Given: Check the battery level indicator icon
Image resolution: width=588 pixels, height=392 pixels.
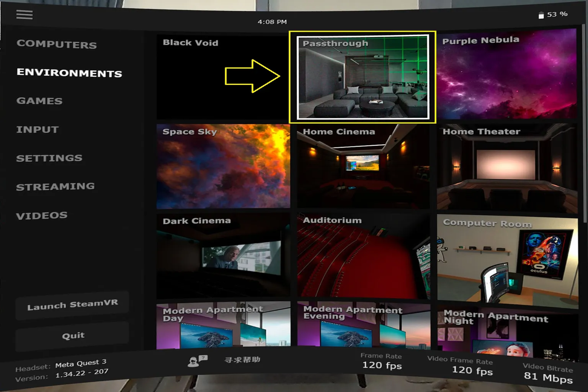Looking at the screenshot, I should click(541, 15).
